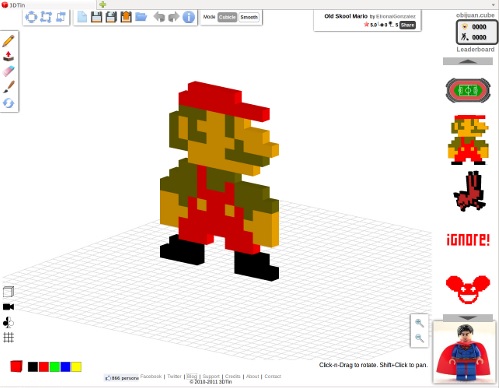Choose the Extrude tool with red arrow
Image resolution: width=499 pixels, height=388 pixels.
(x=9, y=56)
